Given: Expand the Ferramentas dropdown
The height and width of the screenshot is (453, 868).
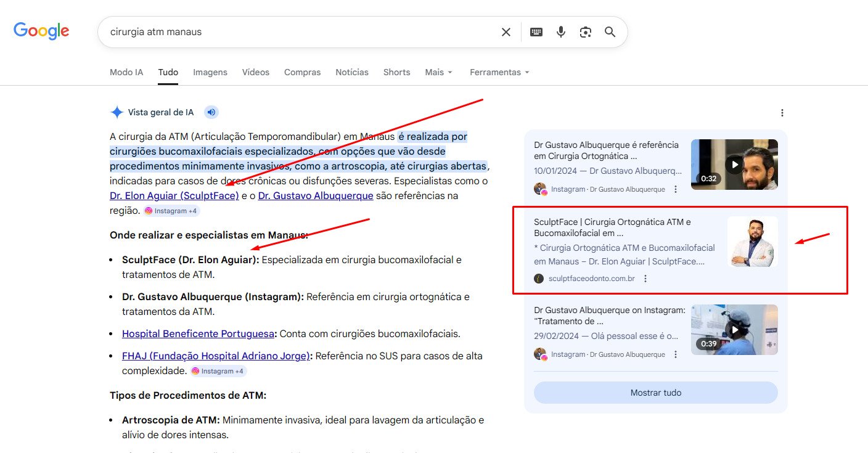Looking at the screenshot, I should point(499,72).
